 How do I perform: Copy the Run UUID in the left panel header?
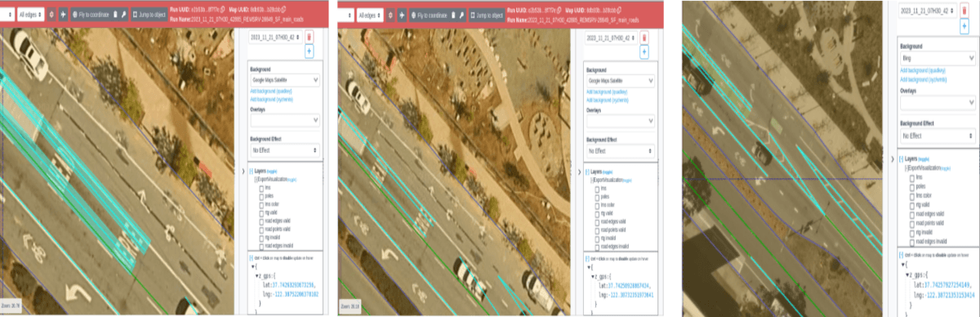coord(223,9)
